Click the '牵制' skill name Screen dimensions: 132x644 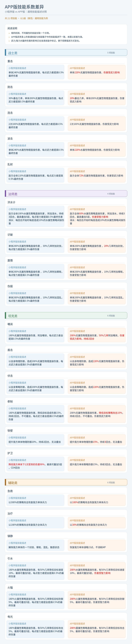(10, 402)
